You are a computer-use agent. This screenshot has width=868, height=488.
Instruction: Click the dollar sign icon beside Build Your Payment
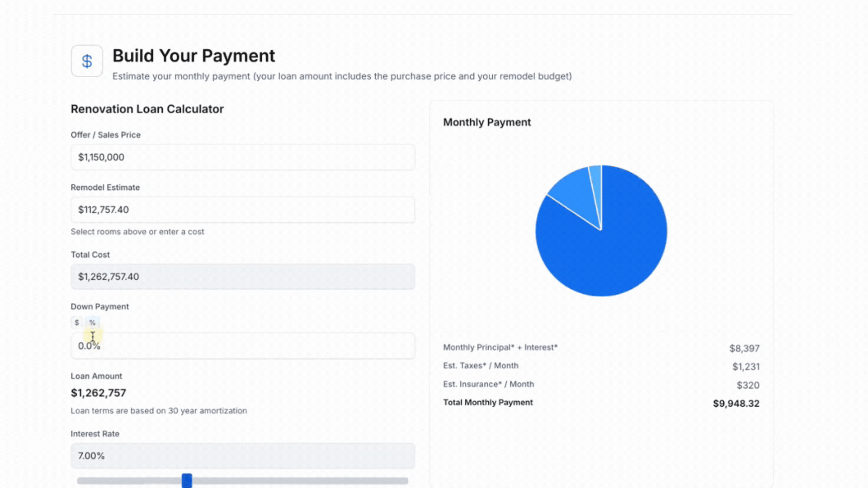[x=86, y=61]
